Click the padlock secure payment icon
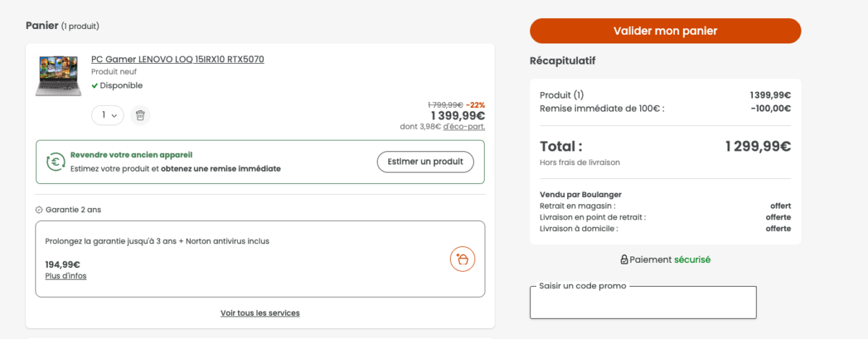868x339 pixels. click(624, 259)
